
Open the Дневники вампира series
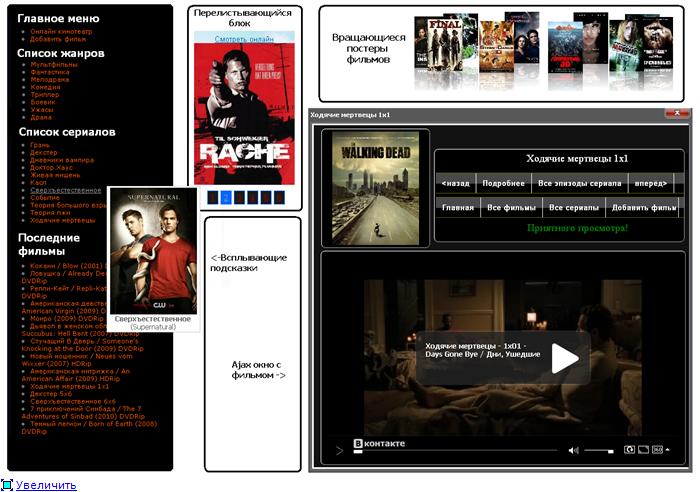62,160
